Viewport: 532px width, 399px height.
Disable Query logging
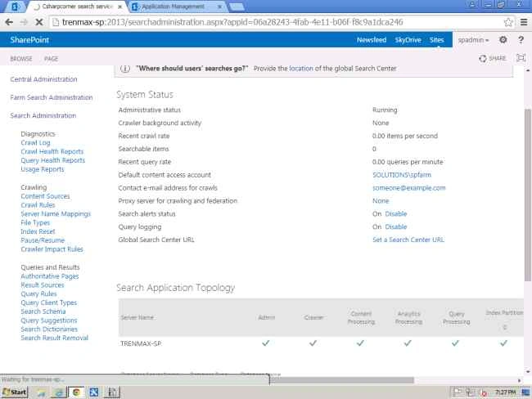(x=396, y=226)
